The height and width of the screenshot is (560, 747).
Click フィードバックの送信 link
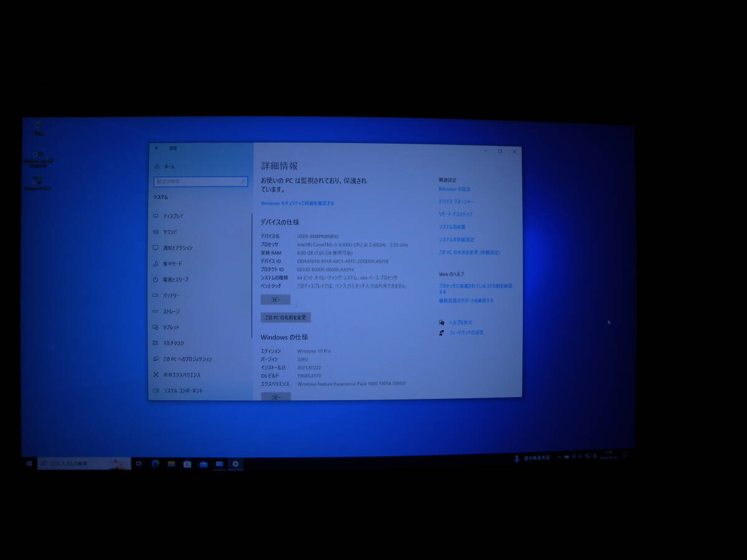point(466,332)
